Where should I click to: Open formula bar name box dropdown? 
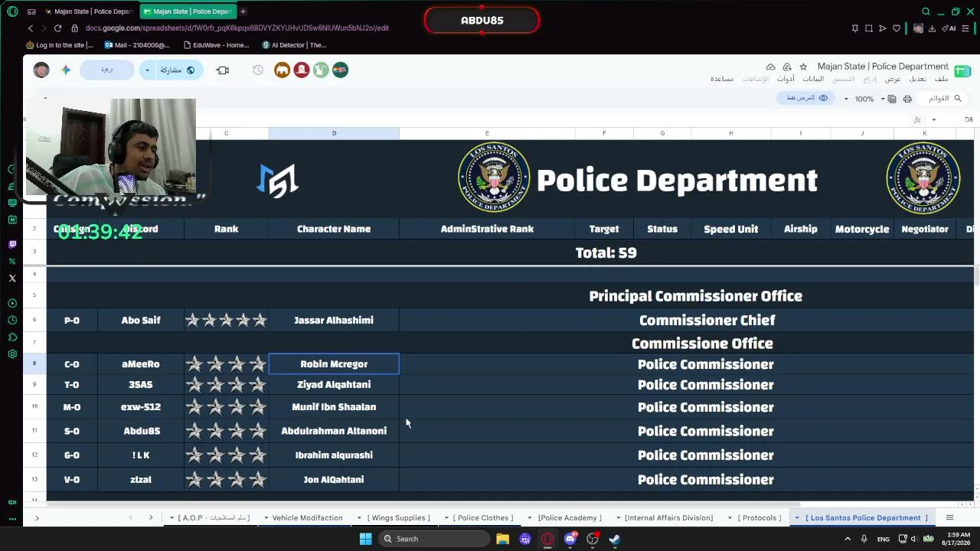(933, 119)
